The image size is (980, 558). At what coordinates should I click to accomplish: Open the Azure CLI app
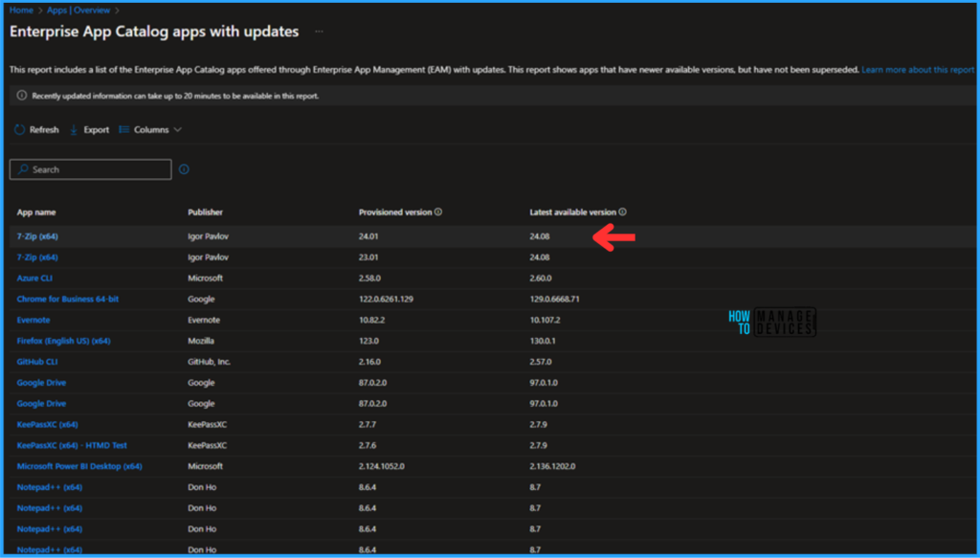click(34, 279)
